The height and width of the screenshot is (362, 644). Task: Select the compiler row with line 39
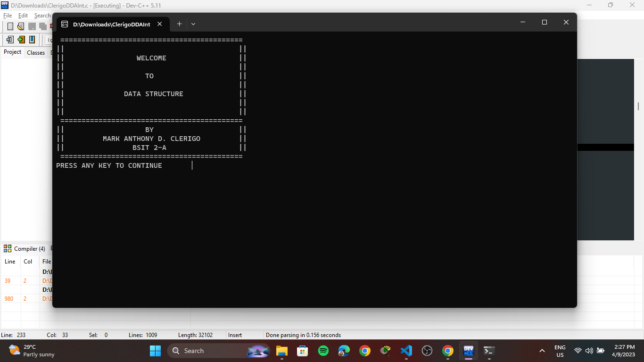pos(26,280)
